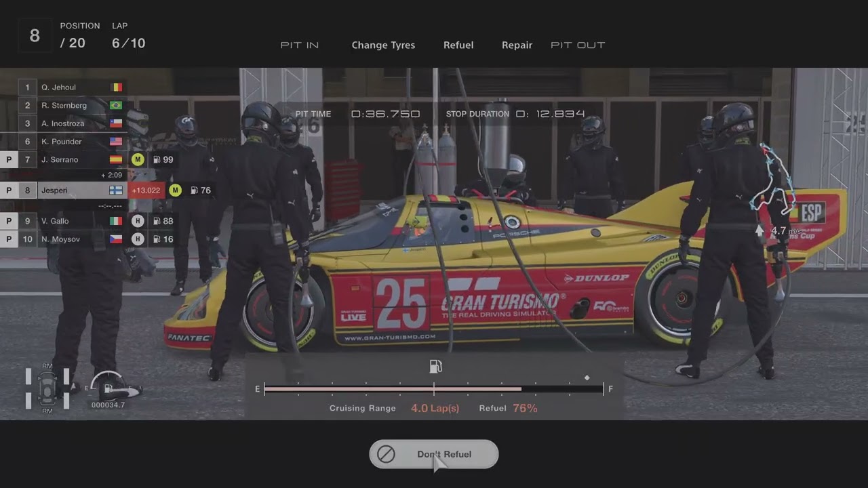This screenshot has height=488, width=868.
Task: Click the pit indicator P beside N. Moysov
Action: click(9, 239)
